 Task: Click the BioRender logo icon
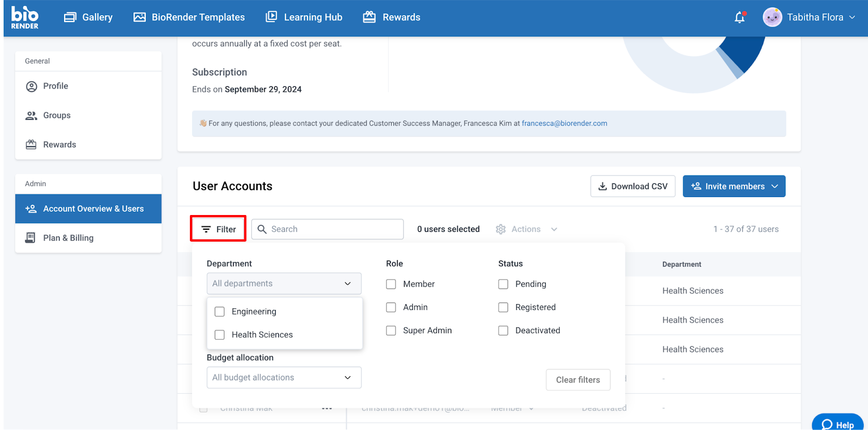(25, 17)
